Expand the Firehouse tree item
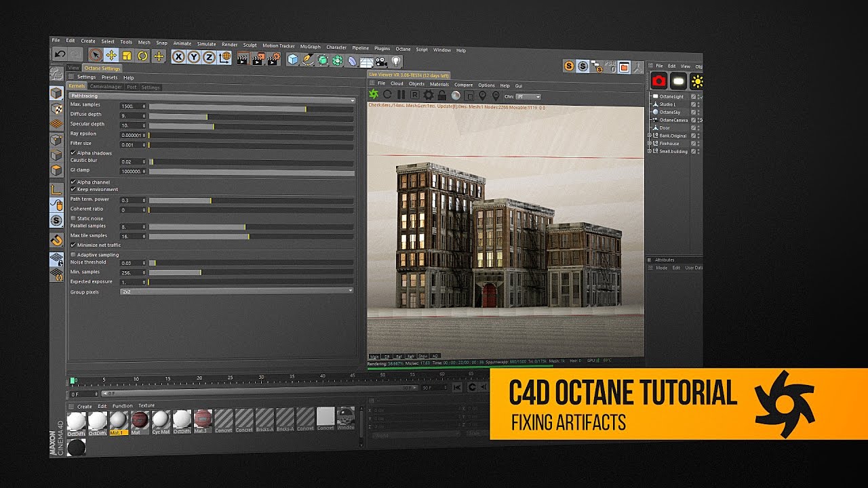 [650, 144]
